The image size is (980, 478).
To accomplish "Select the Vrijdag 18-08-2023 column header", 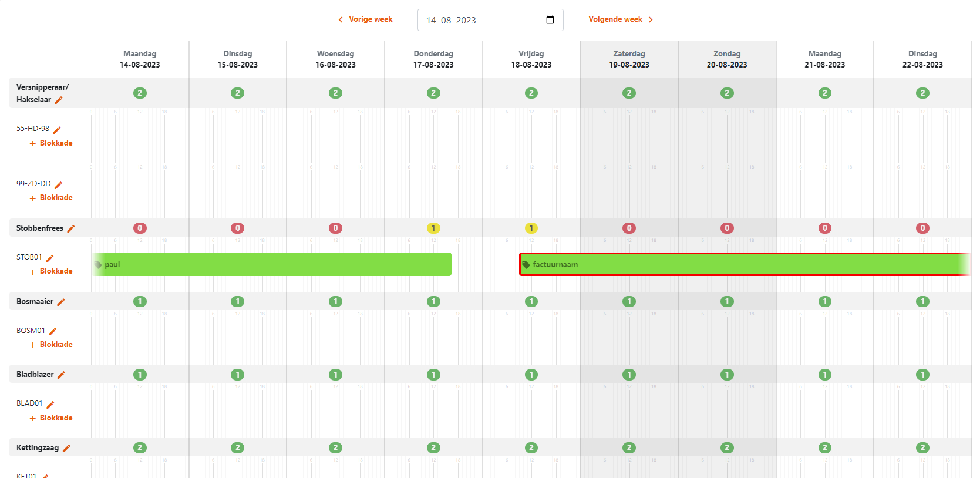I will pos(531,59).
